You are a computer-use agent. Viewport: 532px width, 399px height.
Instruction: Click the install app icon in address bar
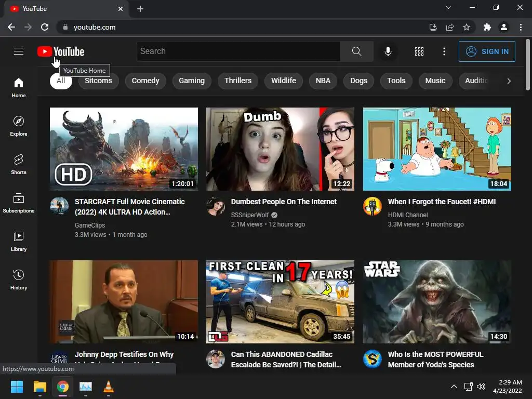point(433,27)
